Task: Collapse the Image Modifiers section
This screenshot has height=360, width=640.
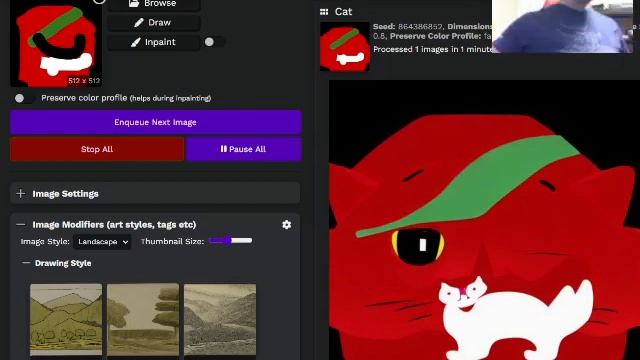Action: [21, 225]
